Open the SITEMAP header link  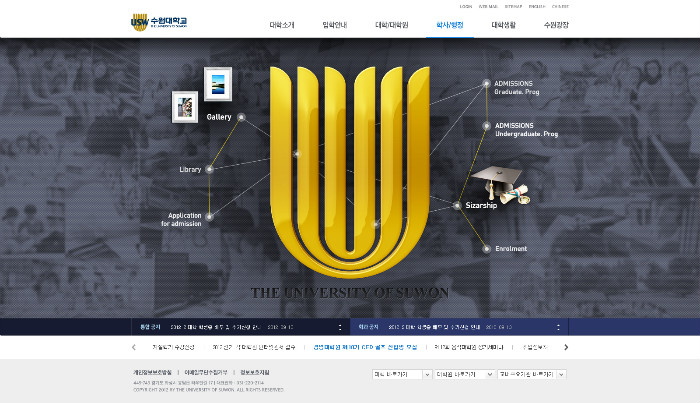[513, 7]
